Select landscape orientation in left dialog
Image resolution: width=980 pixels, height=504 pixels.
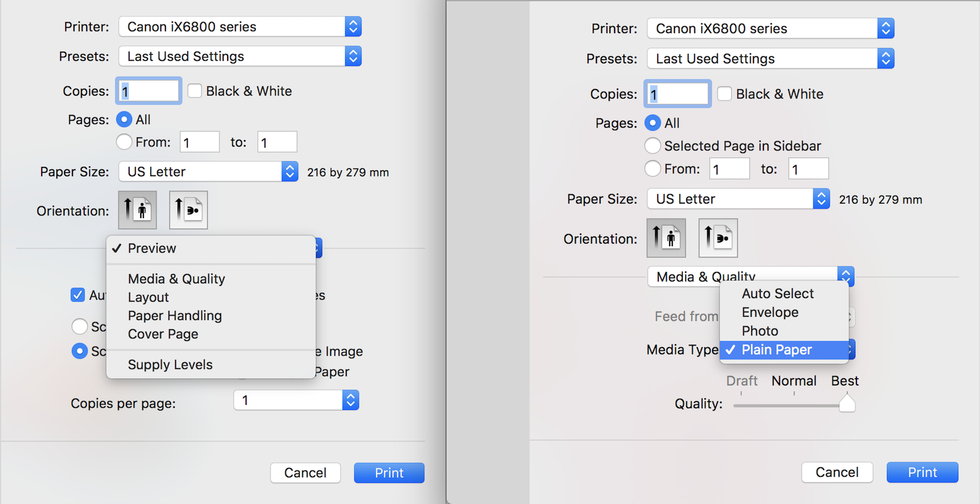(188, 210)
